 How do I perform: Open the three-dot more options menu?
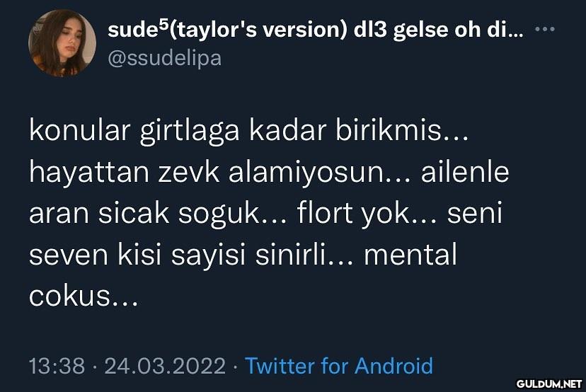click(544, 29)
